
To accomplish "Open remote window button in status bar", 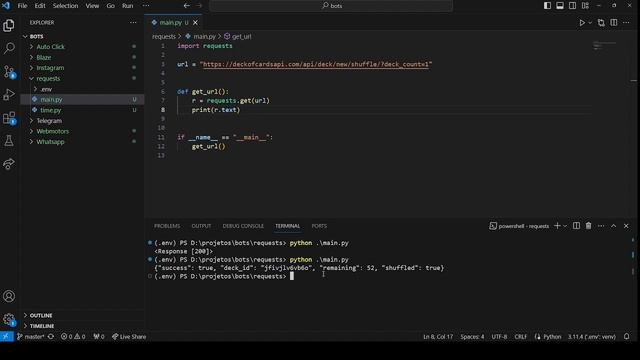I will [6, 336].
